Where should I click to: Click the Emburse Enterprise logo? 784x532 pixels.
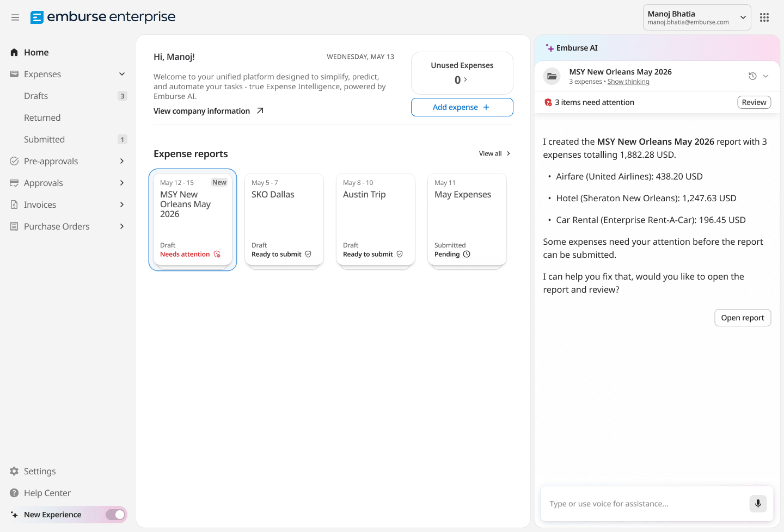103,17
